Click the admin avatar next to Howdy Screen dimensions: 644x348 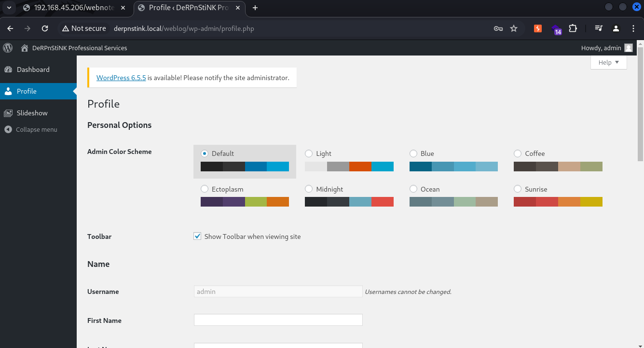coord(628,48)
